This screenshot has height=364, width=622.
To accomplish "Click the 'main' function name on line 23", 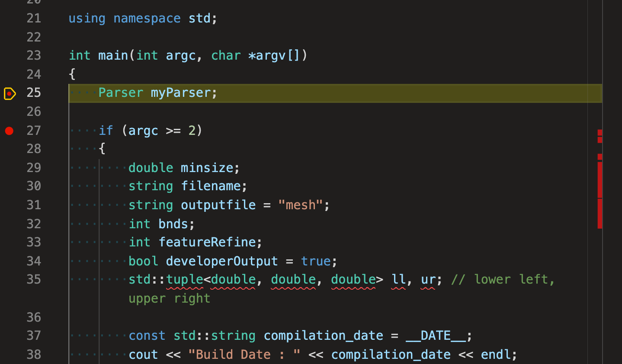I will click(x=113, y=56).
